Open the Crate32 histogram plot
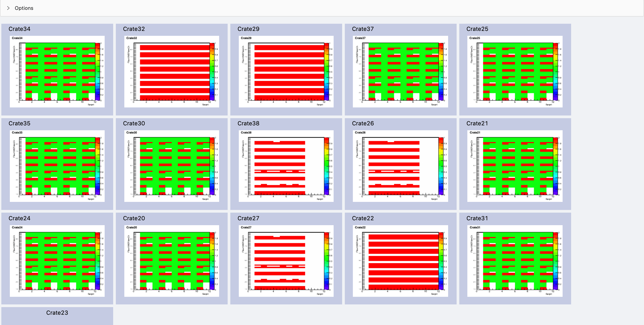Image resolution: width=644 pixels, height=325 pixels. [x=172, y=72]
